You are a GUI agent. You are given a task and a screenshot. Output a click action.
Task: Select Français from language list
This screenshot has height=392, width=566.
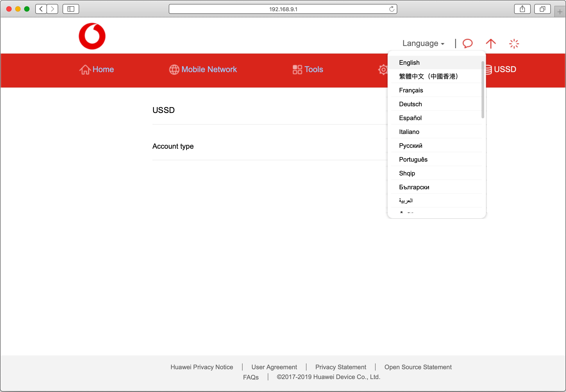tap(411, 90)
